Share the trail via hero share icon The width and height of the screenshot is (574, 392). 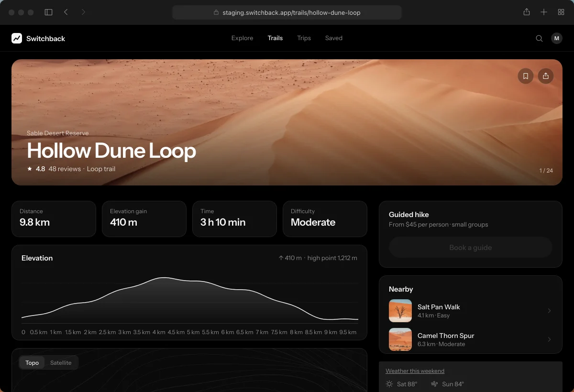click(x=546, y=76)
